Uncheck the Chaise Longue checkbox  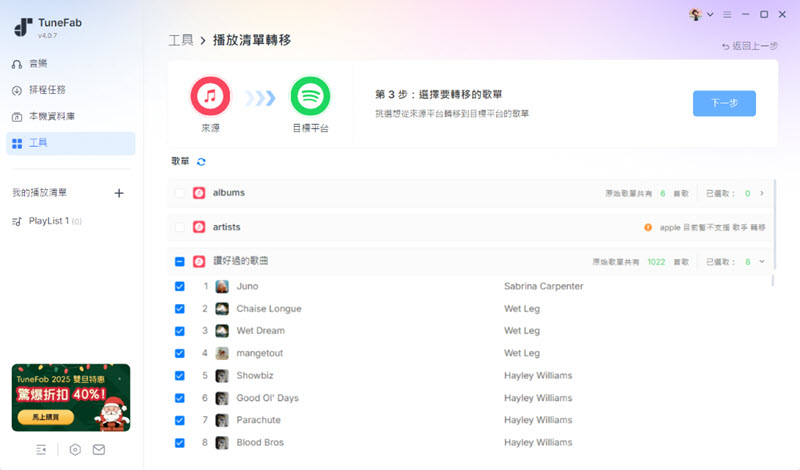180,309
